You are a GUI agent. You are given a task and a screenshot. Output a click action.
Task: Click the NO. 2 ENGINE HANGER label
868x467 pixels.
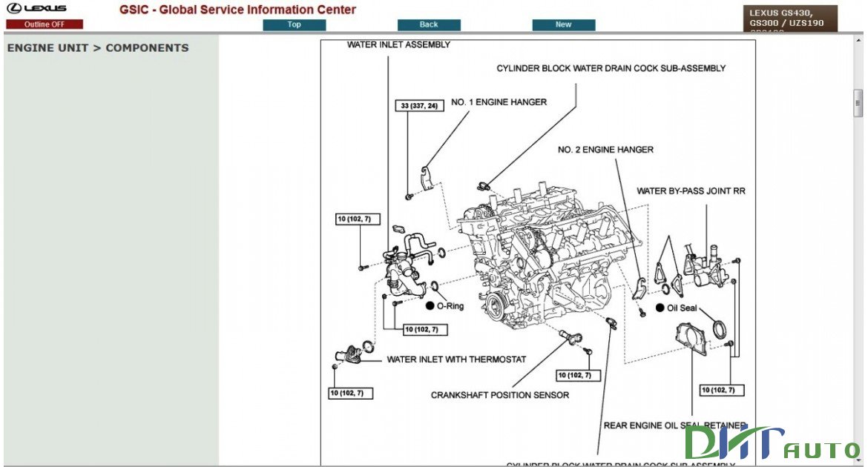(x=605, y=149)
